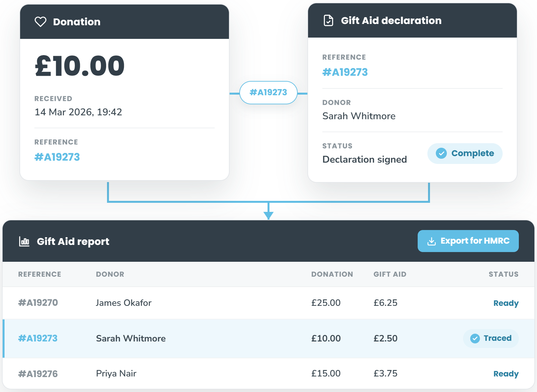
Task: Click the checkmark icon in Traced badge
Action: pyautogui.click(x=475, y=339)
